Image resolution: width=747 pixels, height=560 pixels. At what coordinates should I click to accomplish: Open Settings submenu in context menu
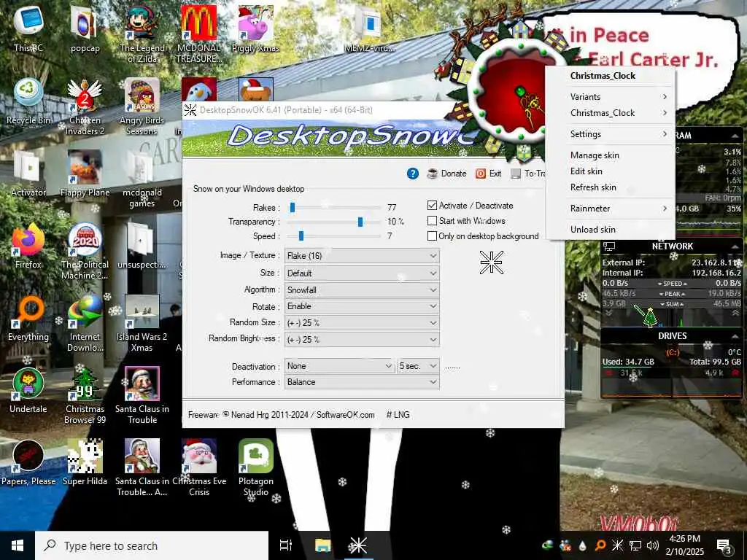tap(611, 134)
